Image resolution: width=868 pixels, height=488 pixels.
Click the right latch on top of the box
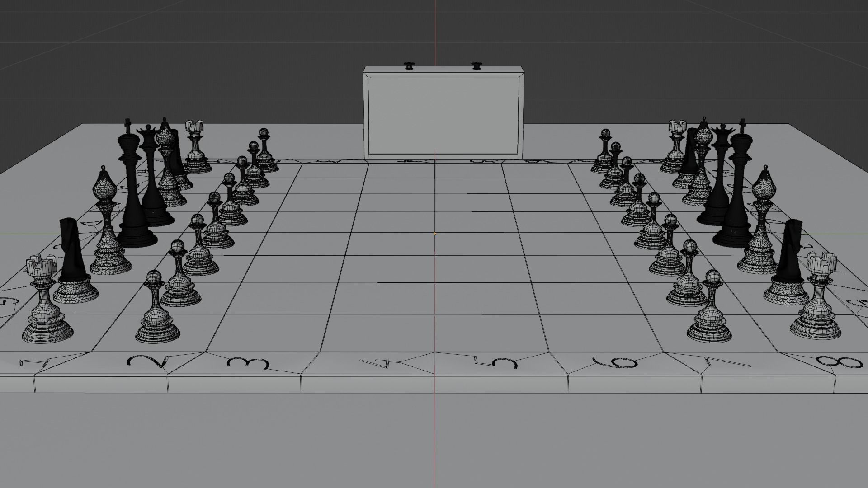point(476,66)
